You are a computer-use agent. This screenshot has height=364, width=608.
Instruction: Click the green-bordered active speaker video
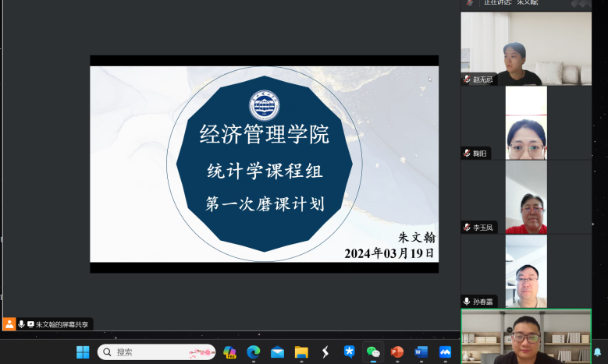click(x=525, y=337)
